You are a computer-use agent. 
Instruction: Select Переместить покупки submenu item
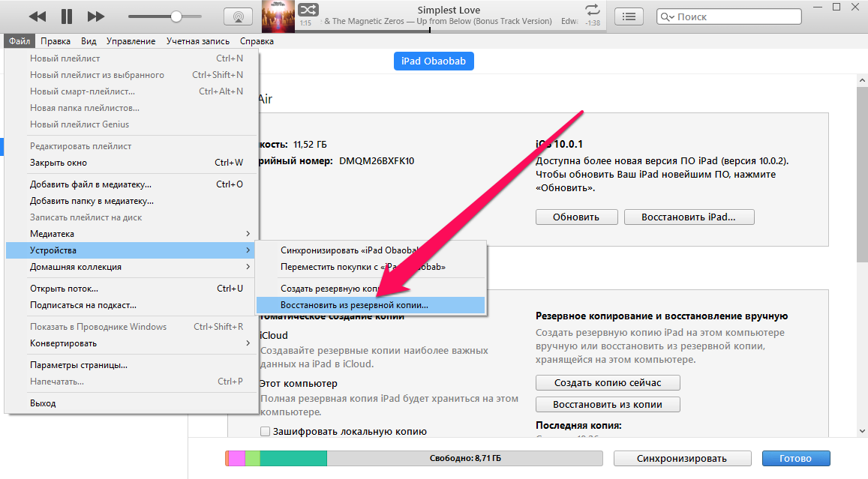click(x=371, y=267)
